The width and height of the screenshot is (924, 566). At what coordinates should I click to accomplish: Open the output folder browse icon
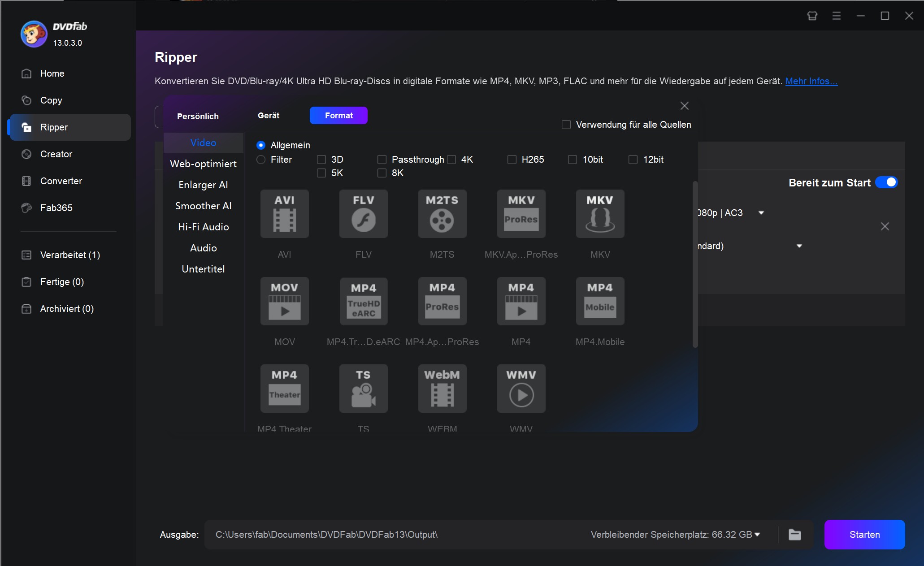coord(794,534)
